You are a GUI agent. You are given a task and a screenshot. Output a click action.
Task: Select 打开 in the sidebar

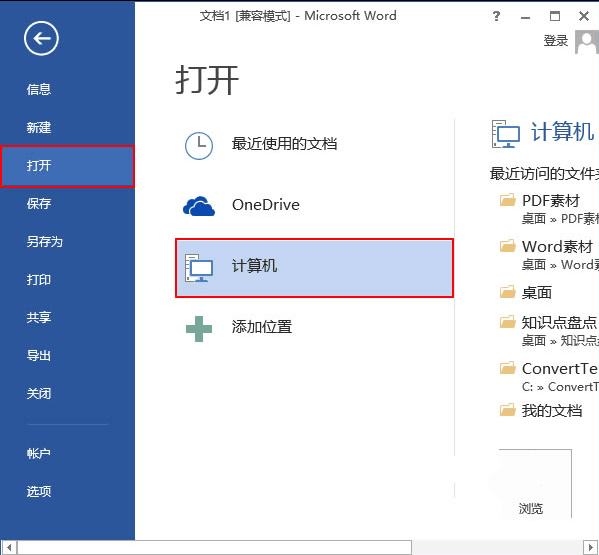[67, 166]
